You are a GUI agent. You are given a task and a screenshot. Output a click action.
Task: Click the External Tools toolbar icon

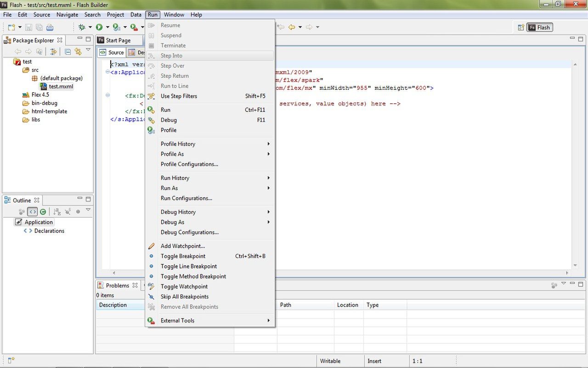click(134, 28)
